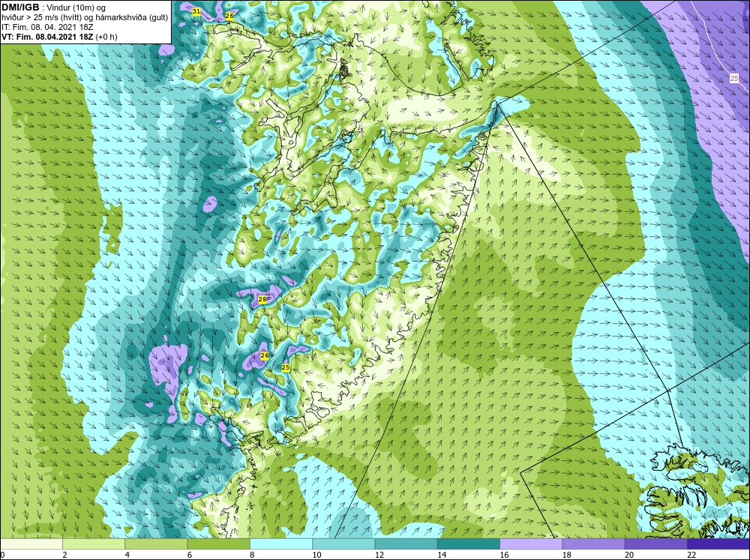This screenshot has width=750, height=560.
Task: Click the scale number 2
Action: point(64,555)
